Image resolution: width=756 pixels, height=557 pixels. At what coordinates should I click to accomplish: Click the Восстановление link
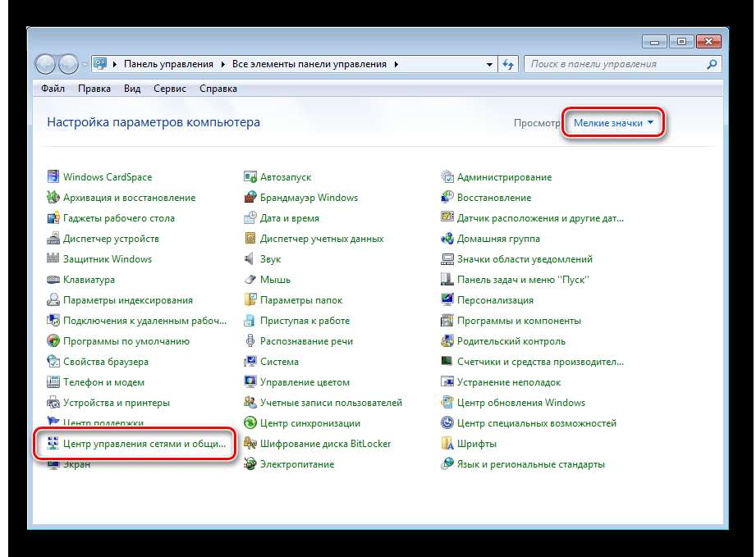494,198
